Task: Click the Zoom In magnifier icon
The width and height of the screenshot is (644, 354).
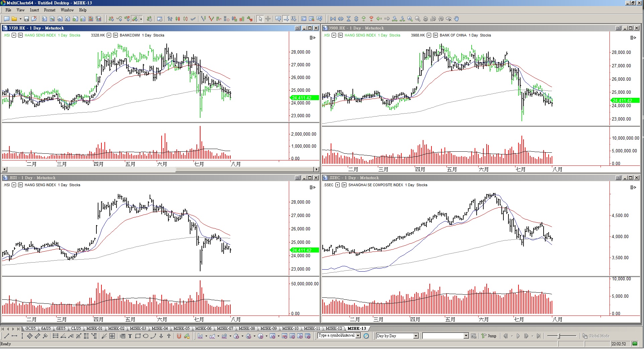Action: (x=410, y=19)
